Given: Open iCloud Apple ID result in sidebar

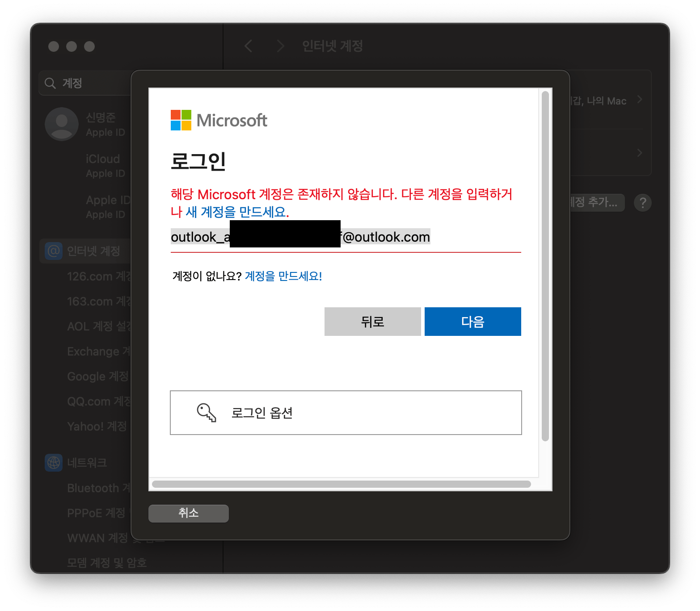Looking at the screenshot, I should [105, 166].
